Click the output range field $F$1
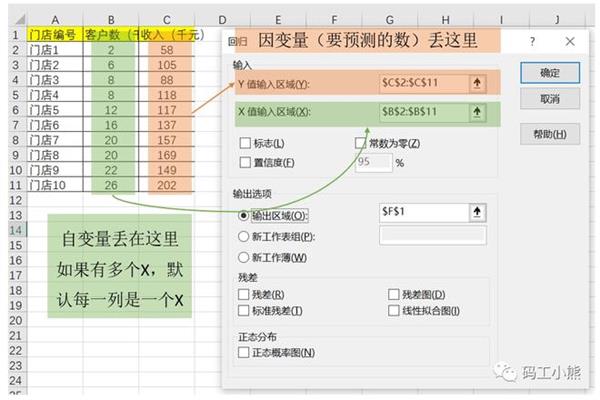 (x=424, y=212)
